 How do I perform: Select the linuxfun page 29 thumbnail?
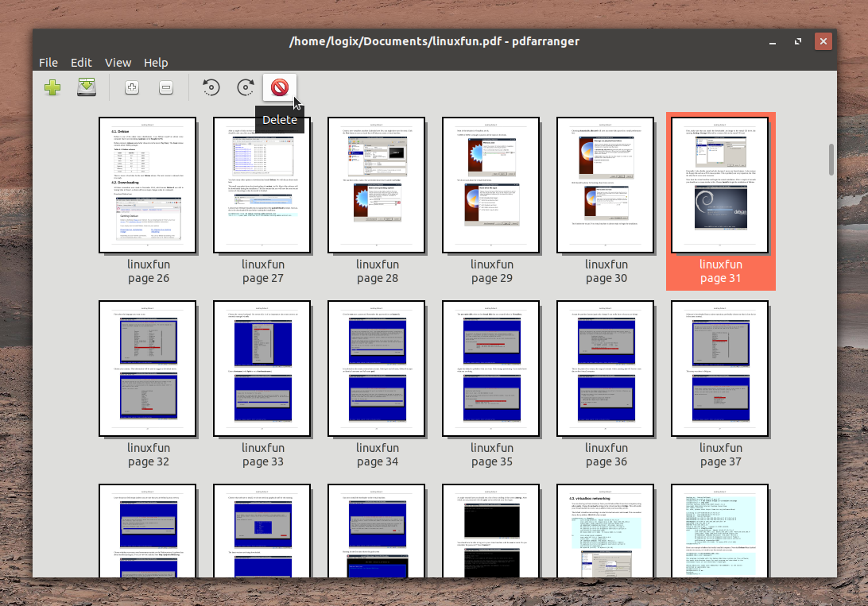[491, 185]
